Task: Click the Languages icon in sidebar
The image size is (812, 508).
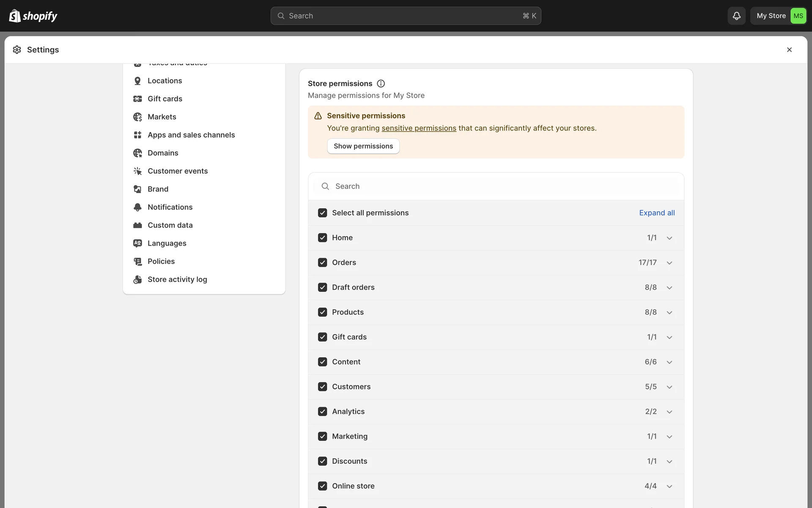Action: click(x=137, y=243)
